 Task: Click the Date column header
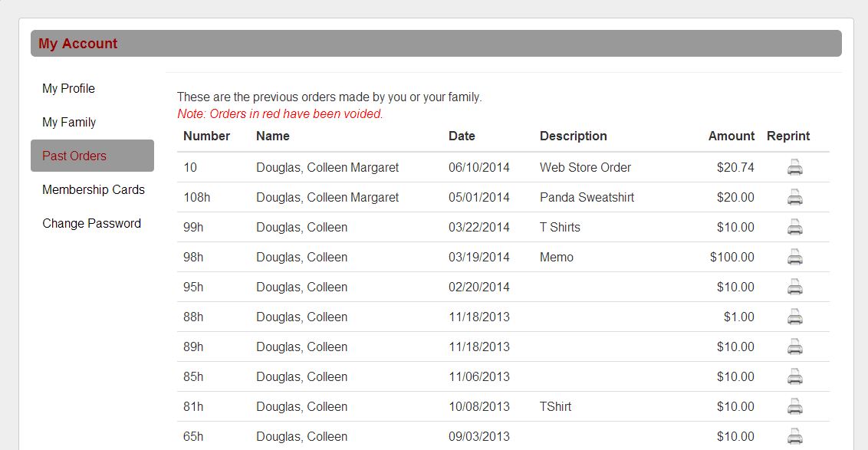tap(462, 136)
